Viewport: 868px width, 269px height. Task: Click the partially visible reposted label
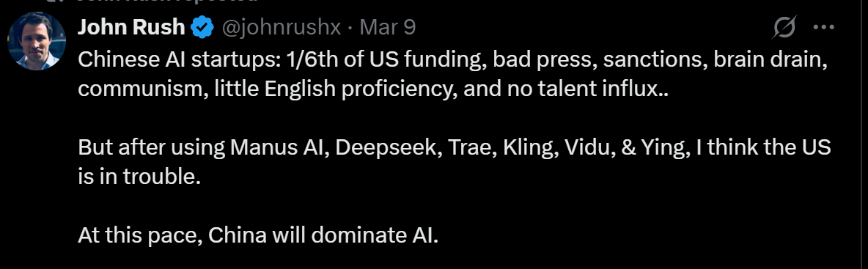point(168,1)
